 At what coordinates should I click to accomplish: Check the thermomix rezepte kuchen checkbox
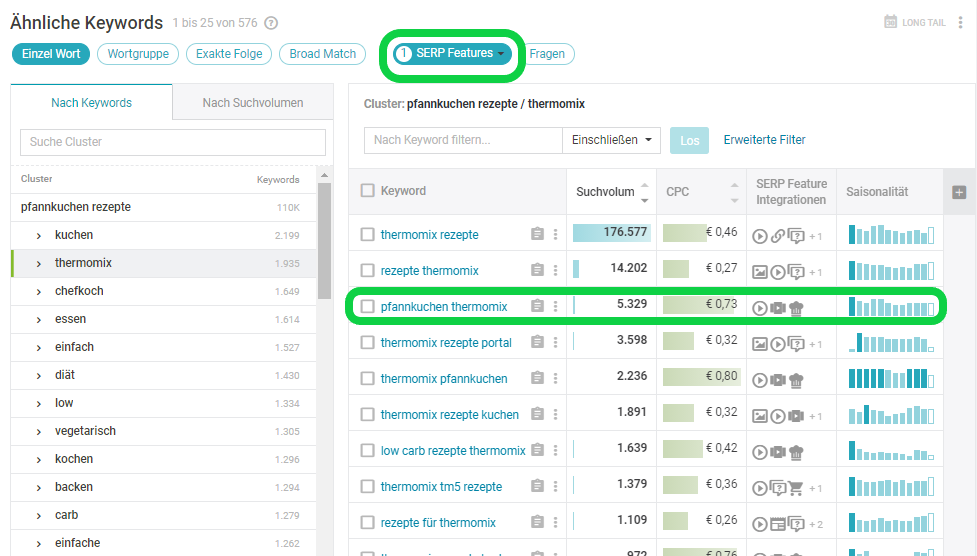point(368,415)
